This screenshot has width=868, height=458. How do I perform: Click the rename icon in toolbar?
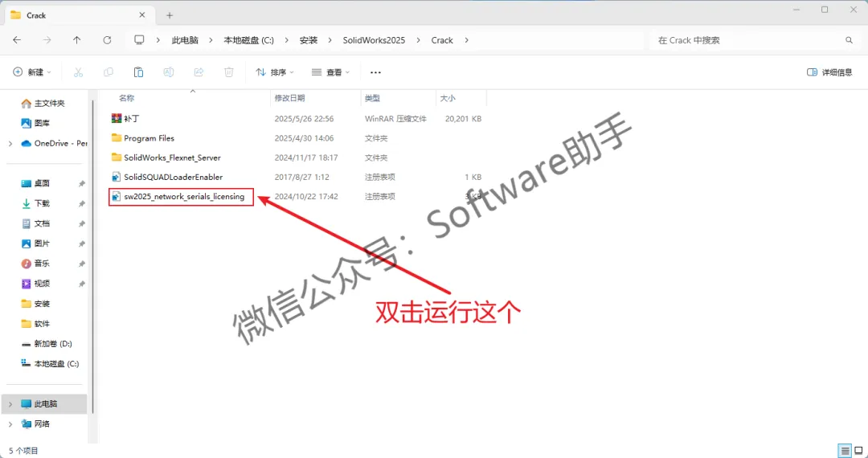point(169,72)
